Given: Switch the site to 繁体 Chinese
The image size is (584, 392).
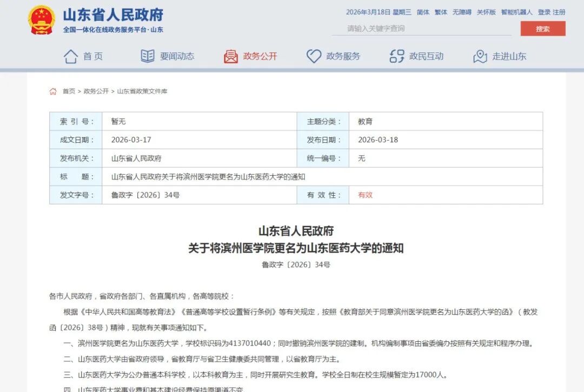Looking at the screenshot, I should (441, 12).
